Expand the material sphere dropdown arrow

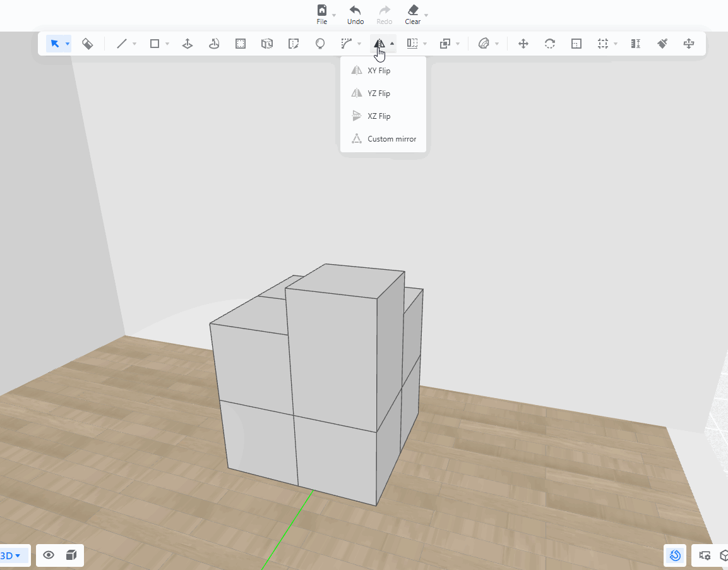click(x=498, y=44)
